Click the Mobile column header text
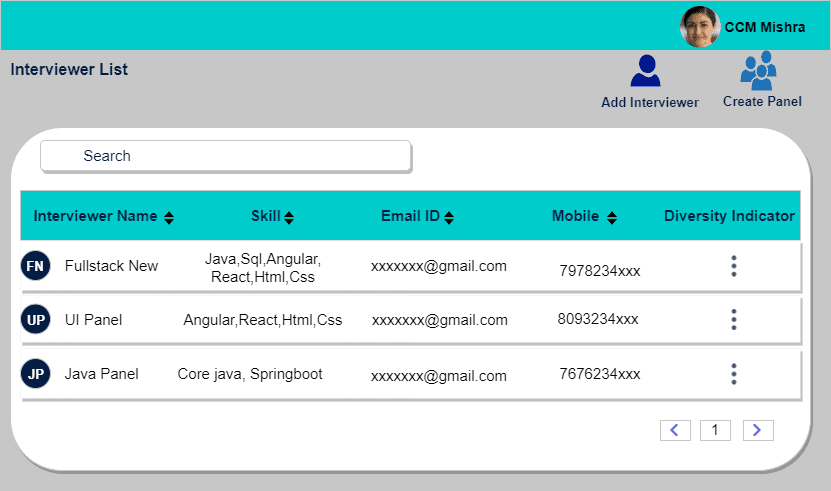 point(576,216)
